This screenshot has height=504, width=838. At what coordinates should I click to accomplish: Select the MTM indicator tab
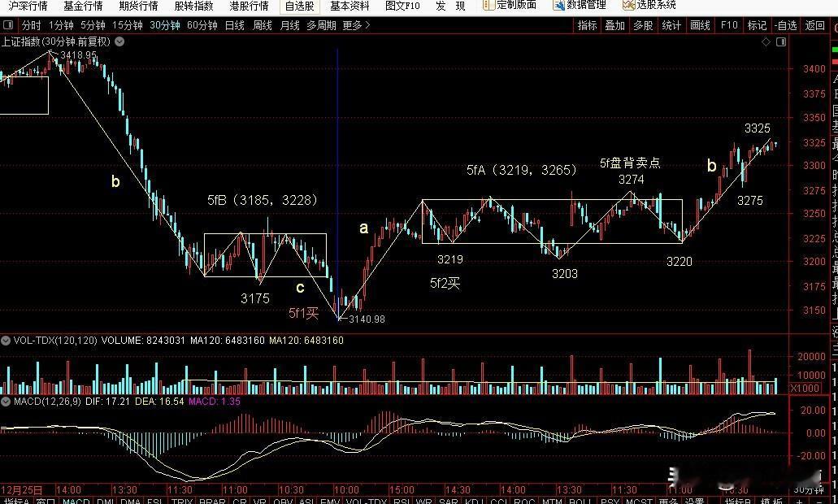tap(552, 501)
